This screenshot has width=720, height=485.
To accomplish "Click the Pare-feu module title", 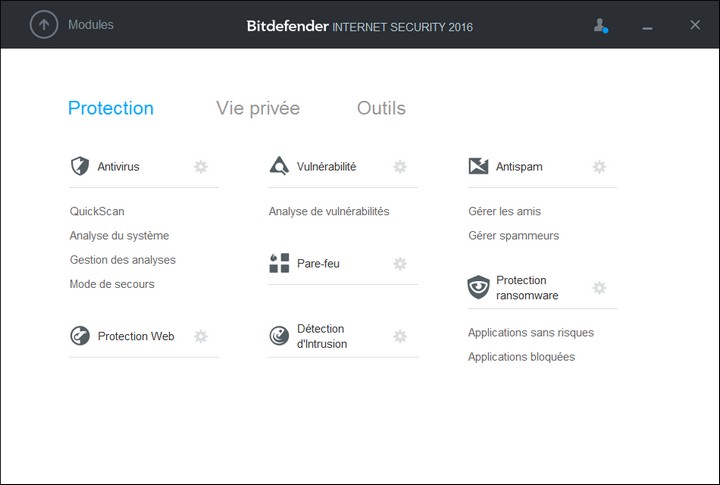I will (318, 264).
